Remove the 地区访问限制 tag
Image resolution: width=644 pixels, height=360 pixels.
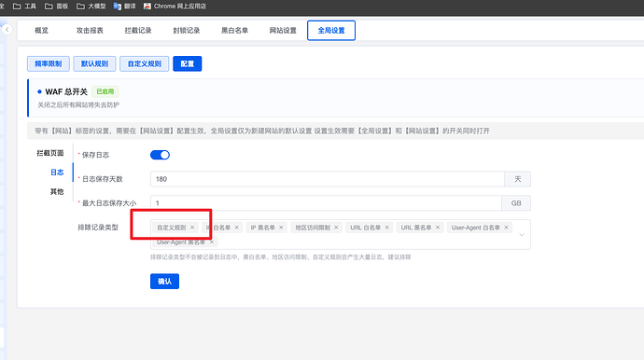pos(336,228)
